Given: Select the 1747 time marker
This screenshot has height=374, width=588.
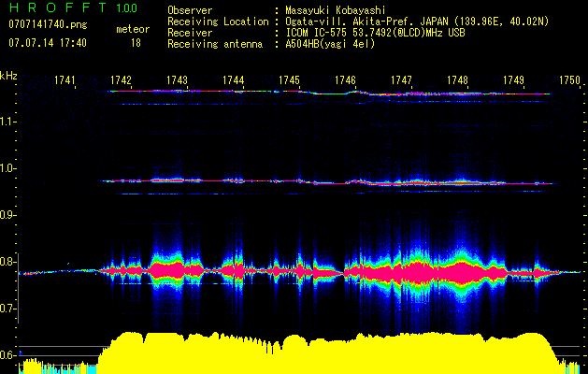Looking at the screenshot, I should coord(401,80).
